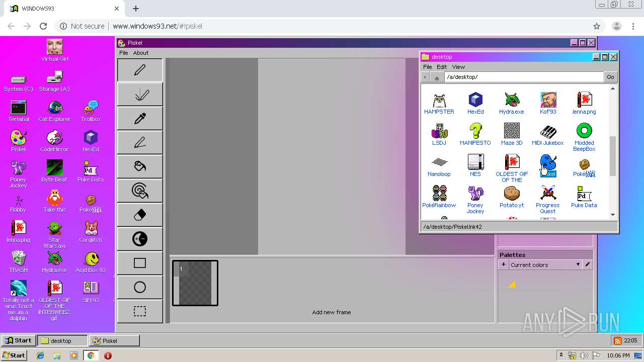The width and height of the screenshot is (644, 362).
Task: Open the HexEd icon in the desktop window
Action: pos(475,104)
